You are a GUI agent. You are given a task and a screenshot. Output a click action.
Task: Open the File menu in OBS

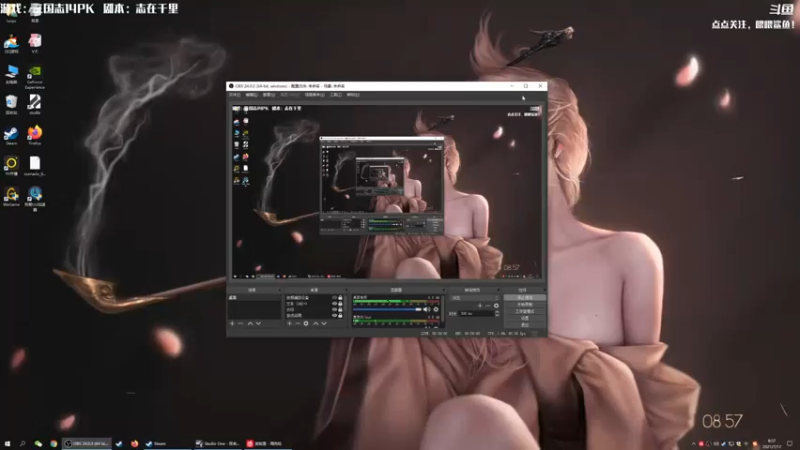click(234, 94)
